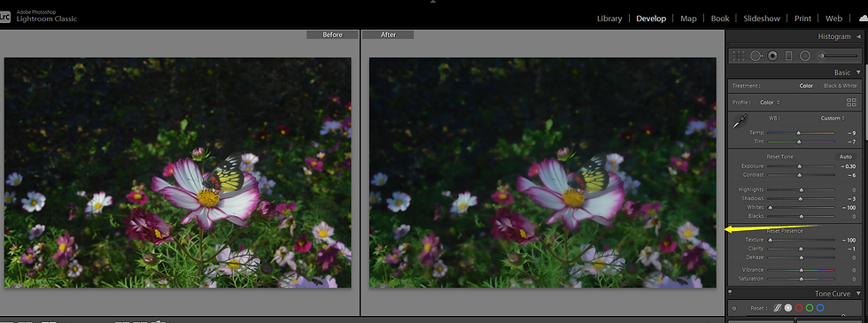The image size is (868, 323).
Task: Click the Texture slider handle
Action: 770,240
